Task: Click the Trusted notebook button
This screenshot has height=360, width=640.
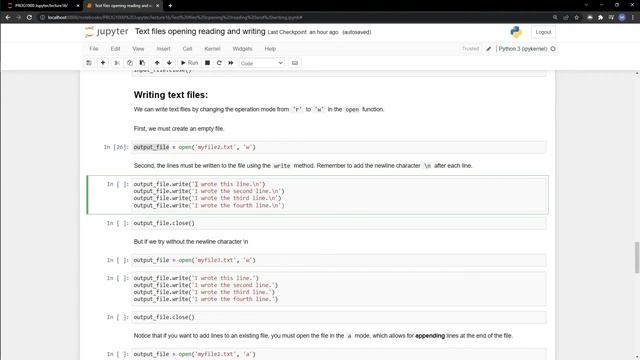Action: [x=470, y=49]
